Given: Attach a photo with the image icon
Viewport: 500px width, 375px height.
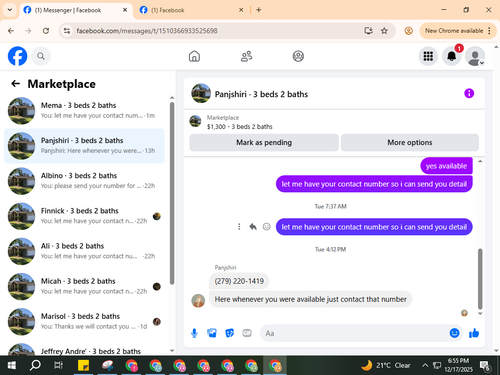Looking at the screenshot, I should (x=212, y=333).
